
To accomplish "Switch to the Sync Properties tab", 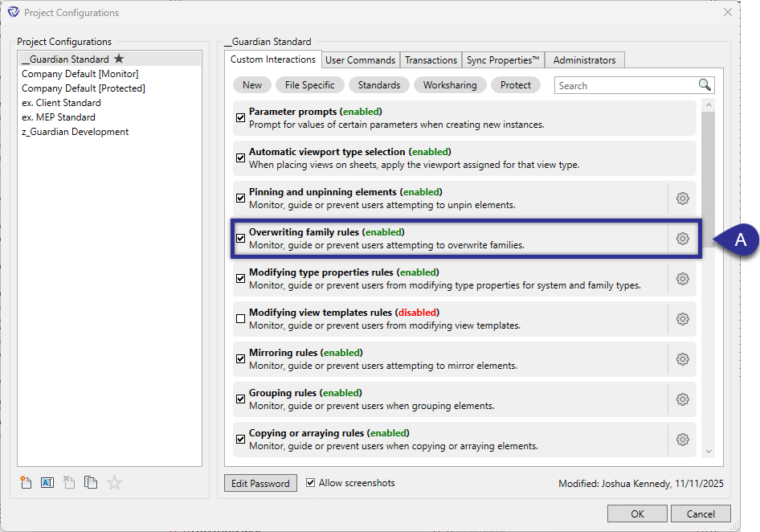I will tap(503, 59).
